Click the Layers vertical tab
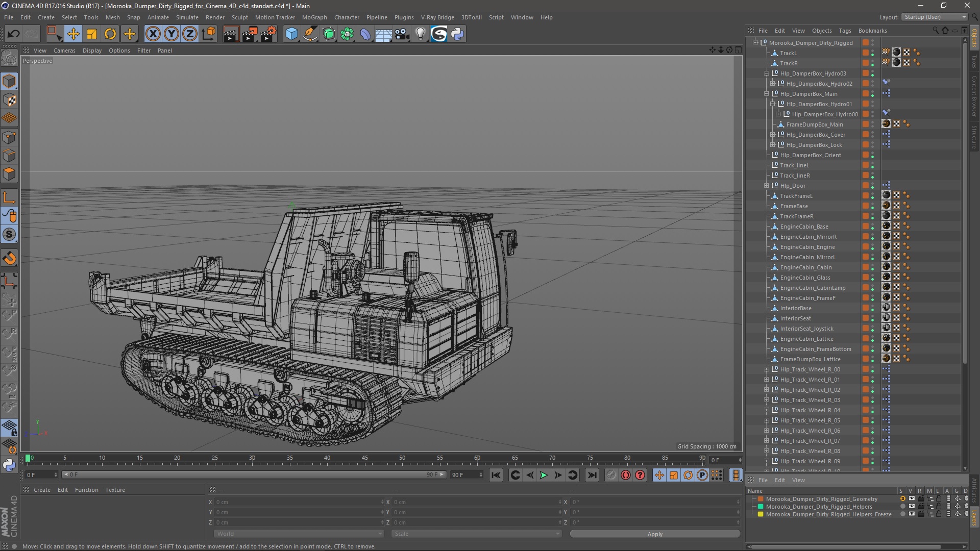Viewport: 980px width, 551px height. click(x=974, y=517)
